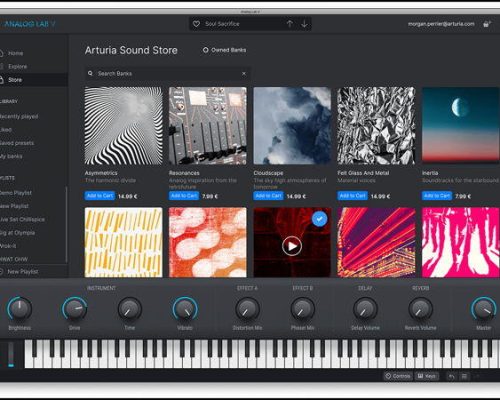Open Saved presets in the library
The width and height of the screenshot is (500, 400).
coord(17,143)
